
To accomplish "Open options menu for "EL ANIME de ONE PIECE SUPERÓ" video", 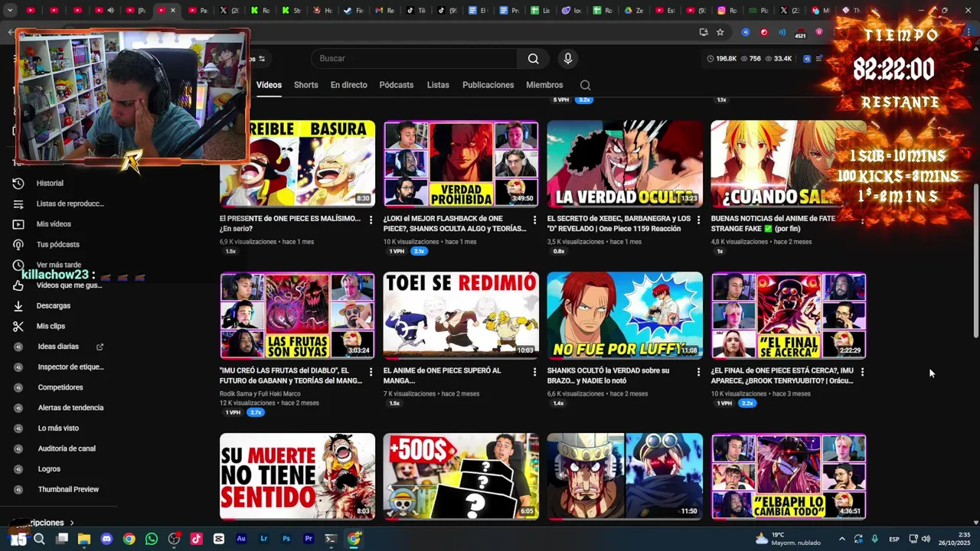I will pos(534,372).
